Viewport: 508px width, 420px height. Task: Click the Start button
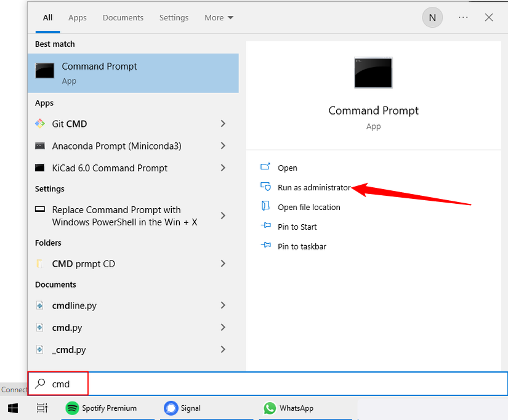(12, 408)
